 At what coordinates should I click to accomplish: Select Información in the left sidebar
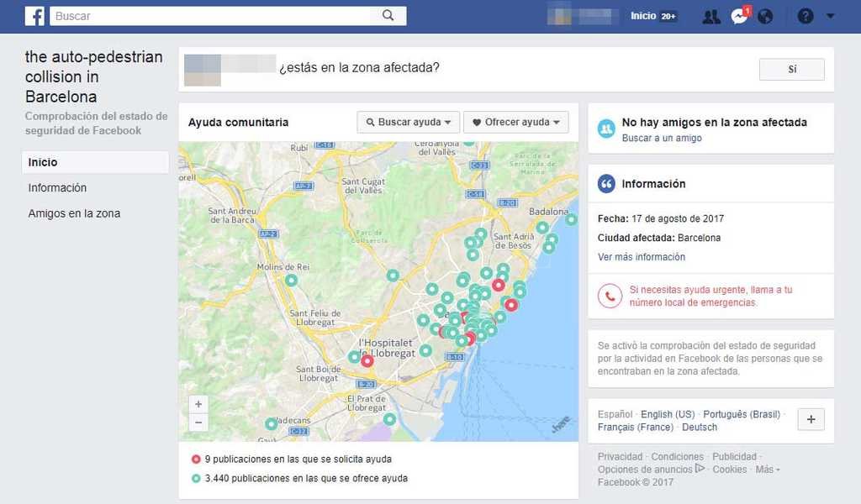(57, 188)
